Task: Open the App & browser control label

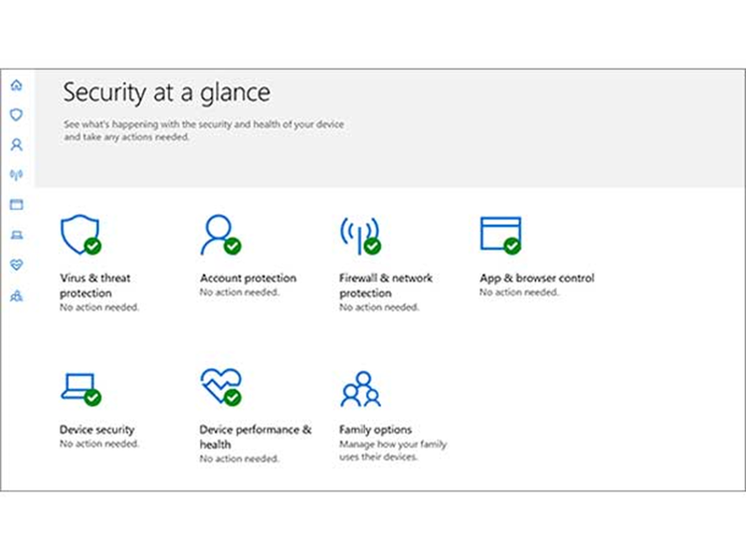Action: tap(536, 279)
